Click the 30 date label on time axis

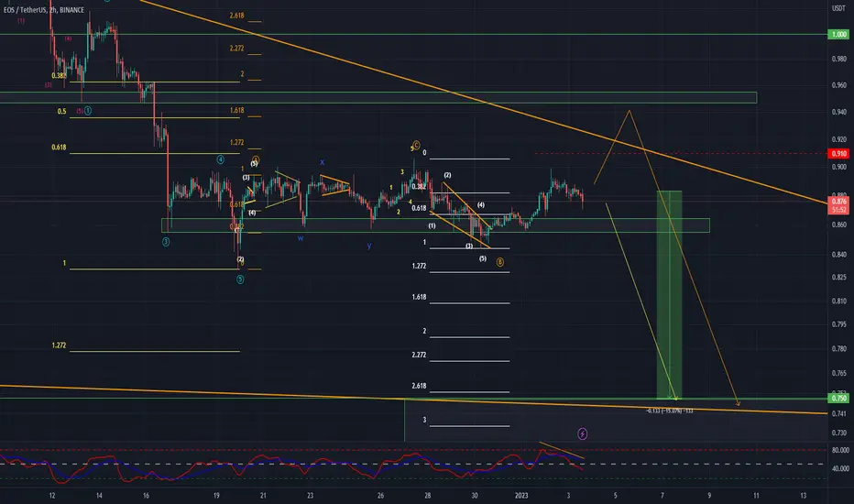click(x=475, y=495)
